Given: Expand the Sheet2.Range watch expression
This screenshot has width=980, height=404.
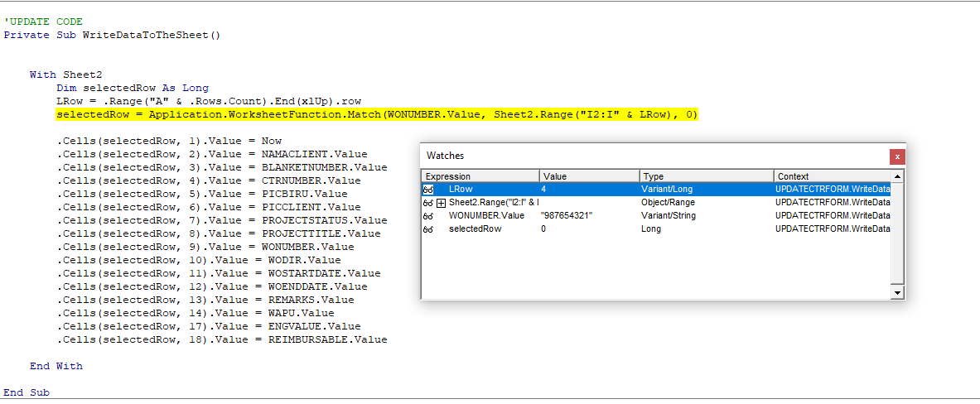Looking at the screenshot, I should 441,202.
